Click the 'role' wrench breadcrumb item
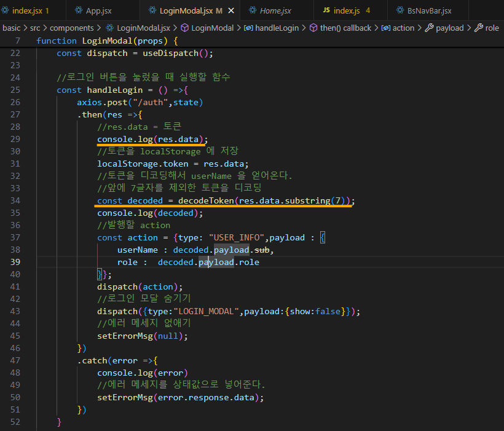 coord(487,28)
